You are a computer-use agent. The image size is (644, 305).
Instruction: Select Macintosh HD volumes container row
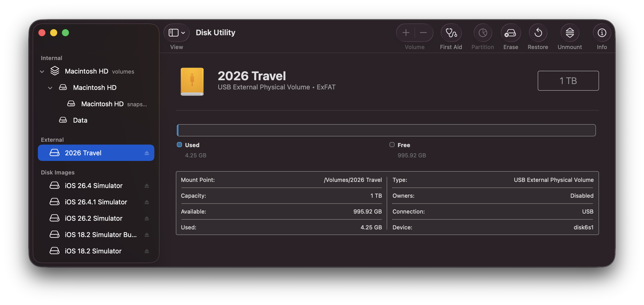tap(96, 71)
